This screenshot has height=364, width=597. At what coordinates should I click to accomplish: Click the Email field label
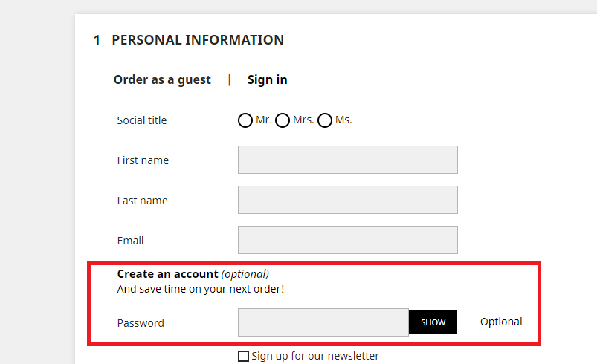(x=130, y=241)
